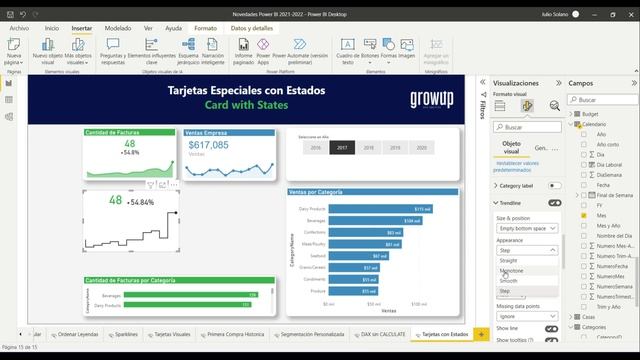The height and width of the screenshot is (360, 640).
Task: Click the Save icon in title bar
Action: 10,14
